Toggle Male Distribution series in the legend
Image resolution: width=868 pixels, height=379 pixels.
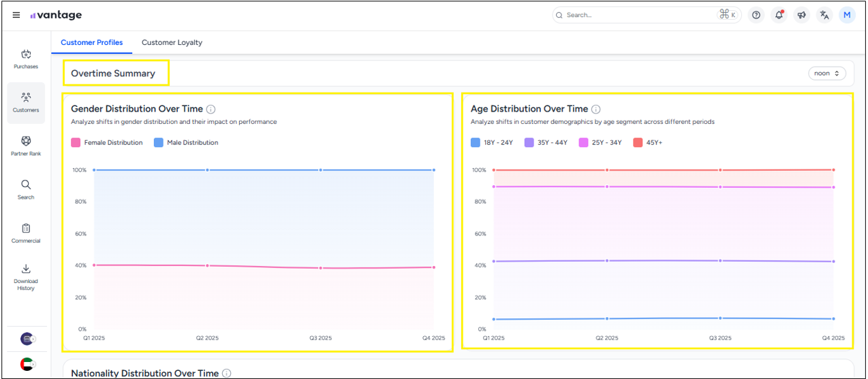186,143
